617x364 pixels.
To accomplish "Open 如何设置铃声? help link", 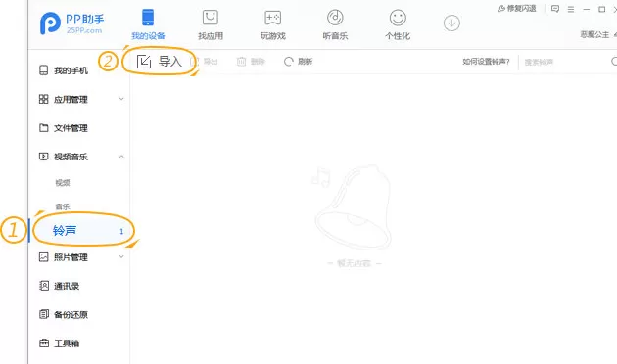I will 486,62.
